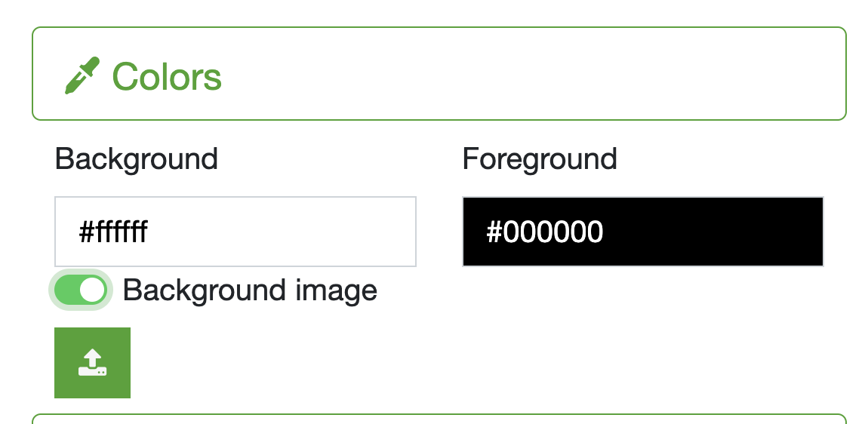Viewport: 868px width, 424px height.
Task: Disable the Background image option
Action: [81, 290]
